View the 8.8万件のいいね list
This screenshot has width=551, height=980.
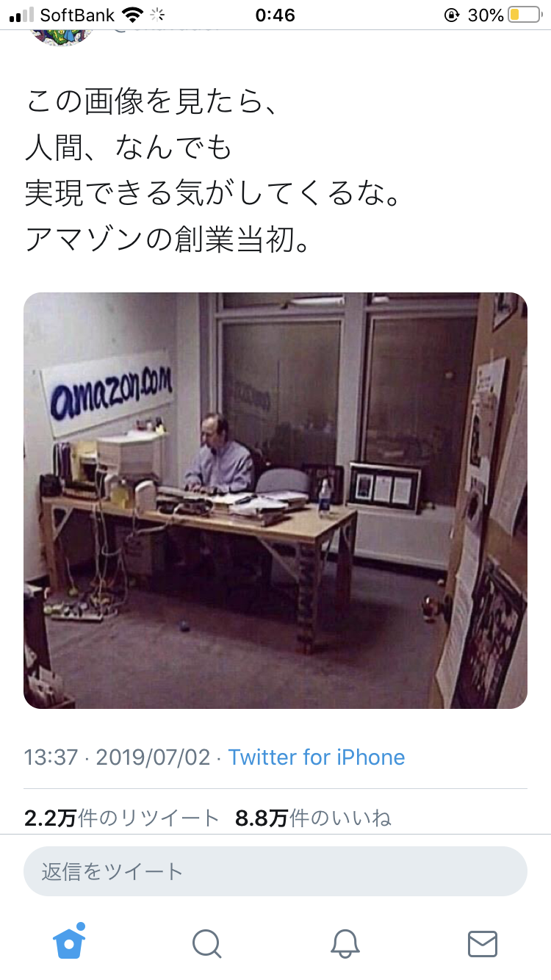click(x=313, y=818)
